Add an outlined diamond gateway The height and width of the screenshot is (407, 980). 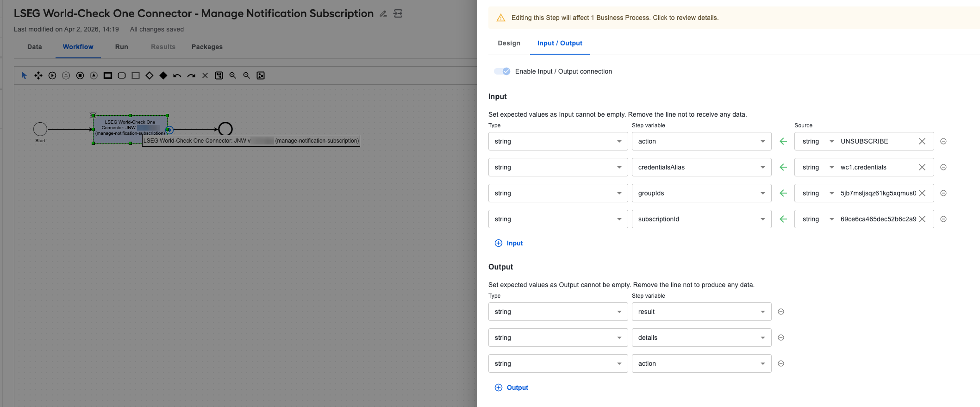(x=150, y=75)
